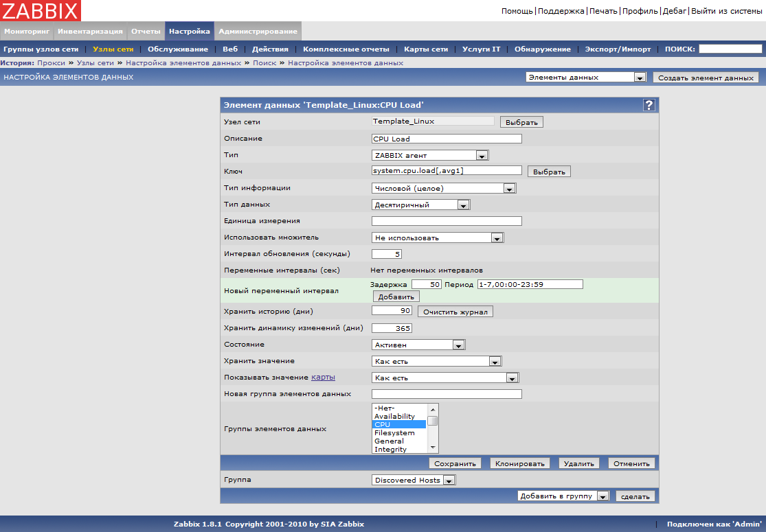Screen dimensions: 766x532
Task: Click Новая группа элементов данных field
Action: 447,394
